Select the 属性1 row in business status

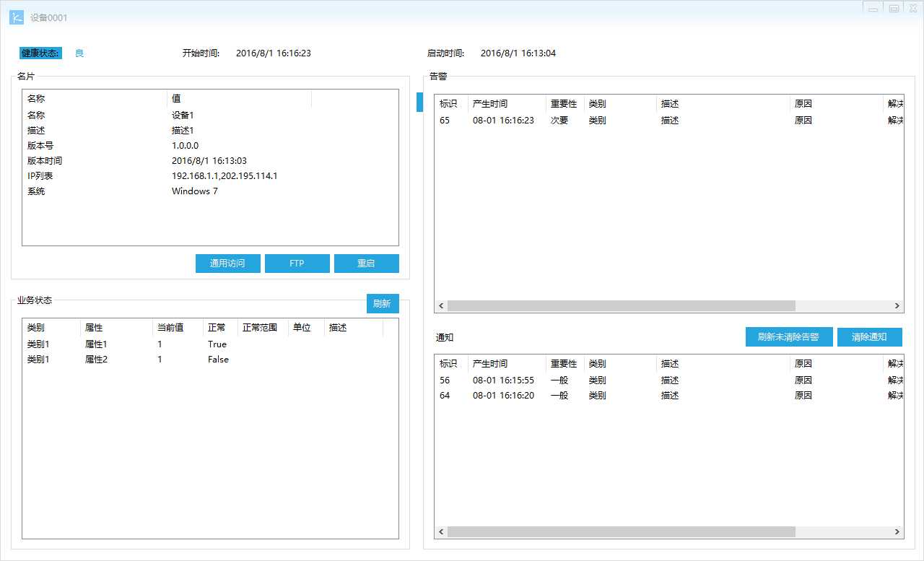[210, 344]
